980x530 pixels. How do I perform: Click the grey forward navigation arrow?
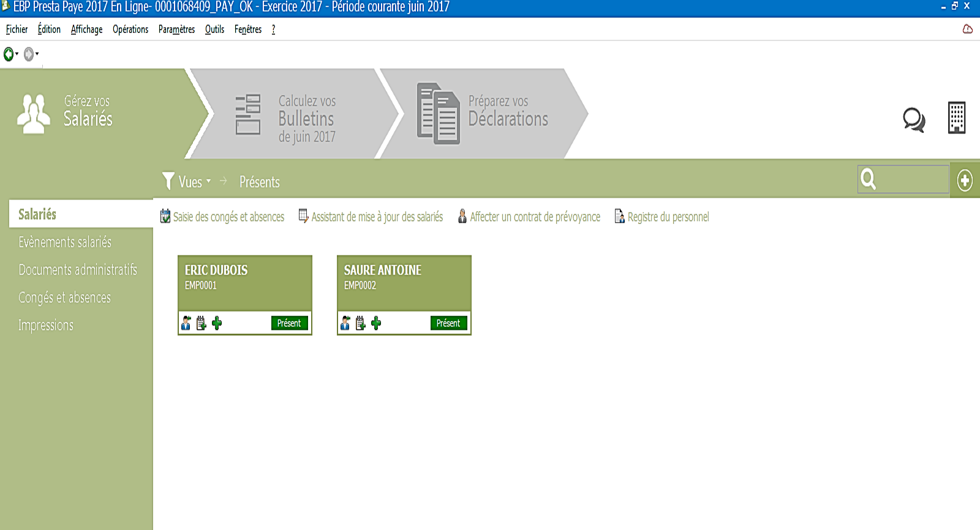pyautogui.click(x=28, y=54)
